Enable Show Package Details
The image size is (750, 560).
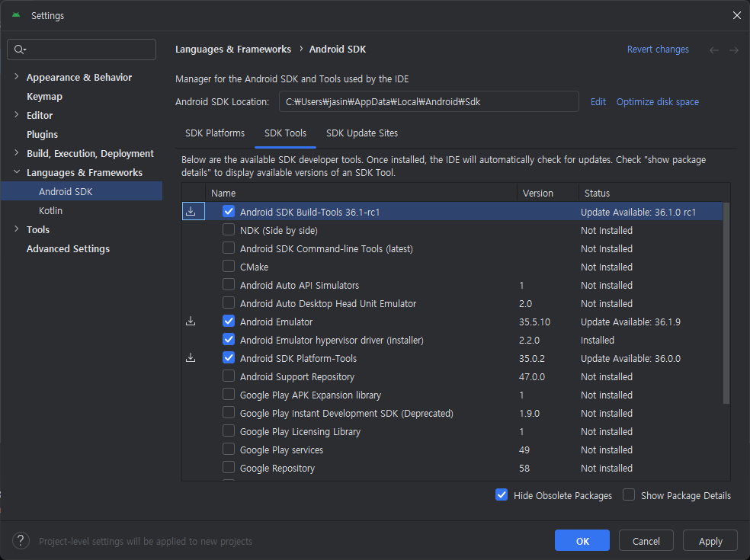[x=629, y=495]
